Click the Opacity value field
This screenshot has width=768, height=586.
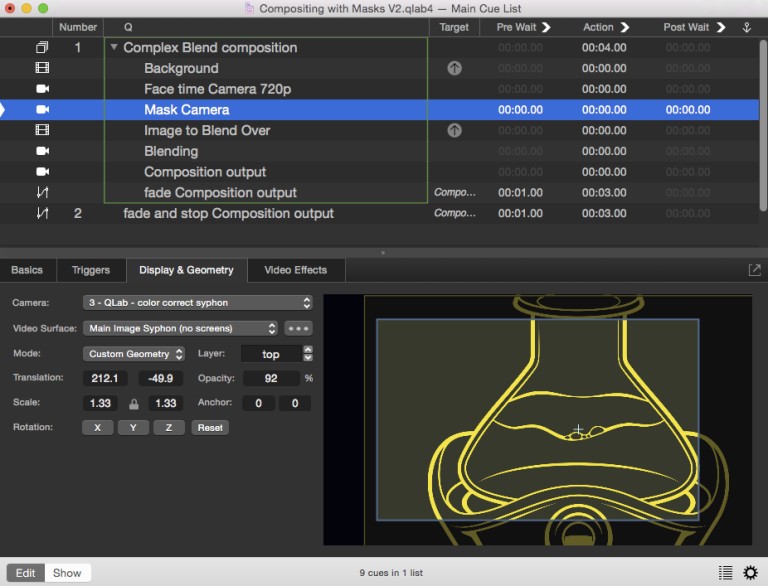coord(270,379)
